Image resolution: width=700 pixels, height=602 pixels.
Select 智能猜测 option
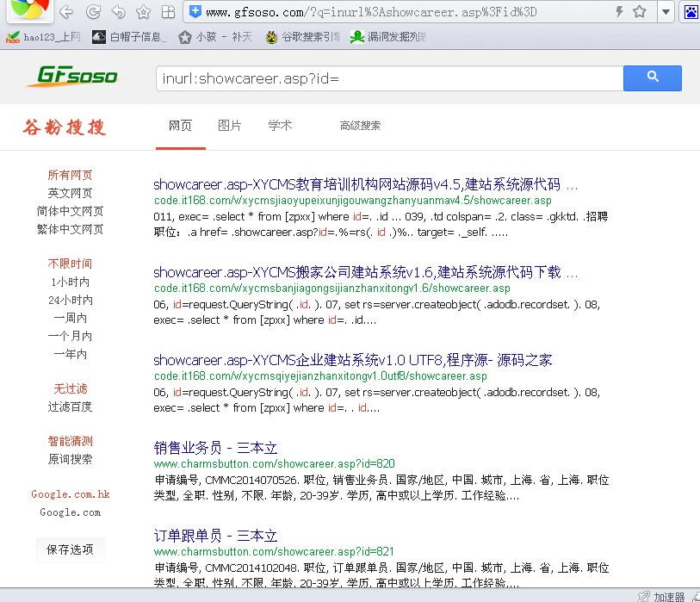(70, 441)
